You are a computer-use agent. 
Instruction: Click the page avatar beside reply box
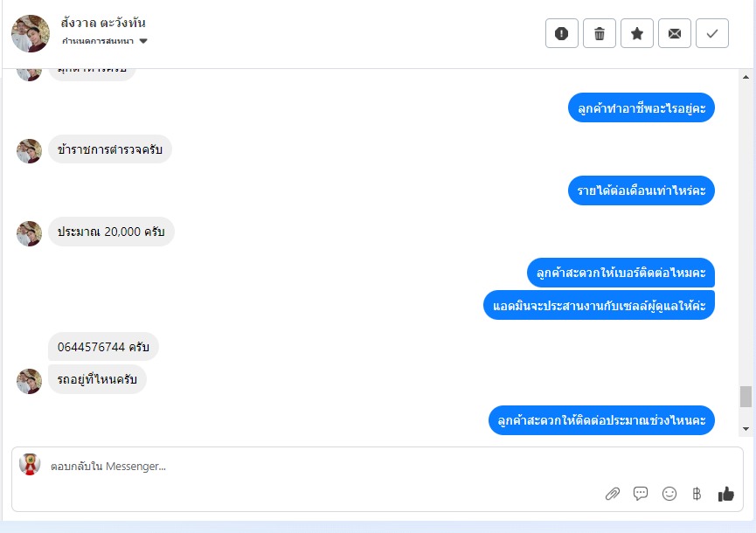(30, 465)
